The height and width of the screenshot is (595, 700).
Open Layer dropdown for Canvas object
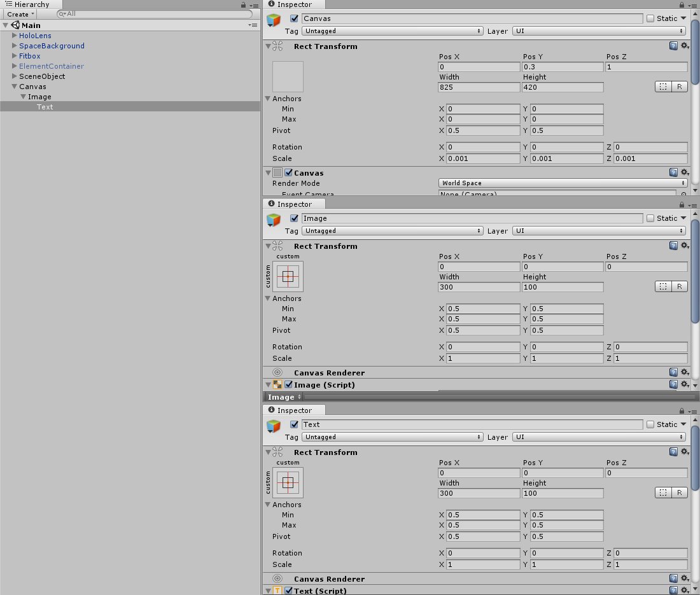point(599,31)
